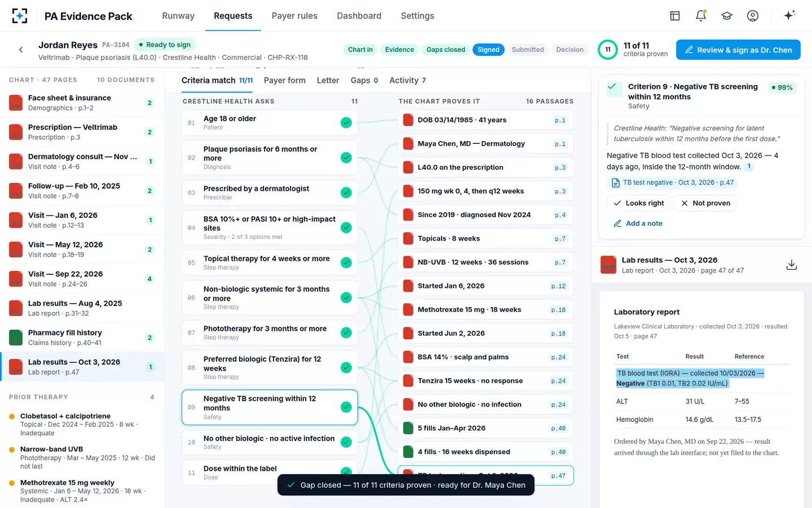812x508 pixels.
Task: Open the table layout icon in header
Action: (x=675, y=16)
